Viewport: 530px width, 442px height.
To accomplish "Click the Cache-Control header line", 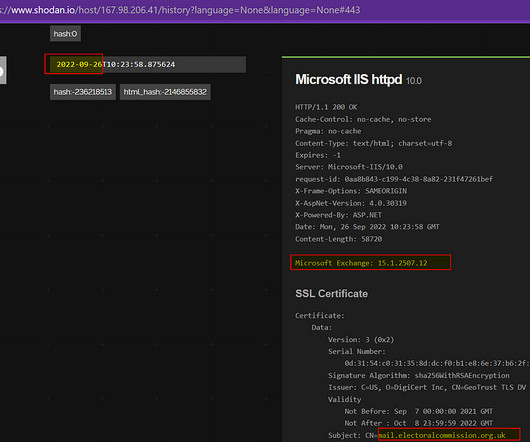I will coord(363,119).
